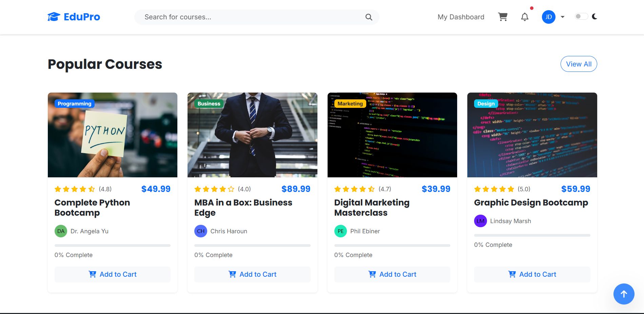Click the View All button

pos(579,64)
